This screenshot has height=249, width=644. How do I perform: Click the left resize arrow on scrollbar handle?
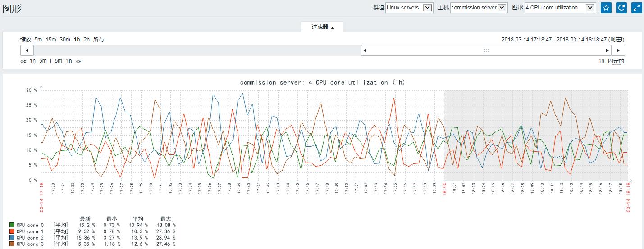click(x=365, y=50)
